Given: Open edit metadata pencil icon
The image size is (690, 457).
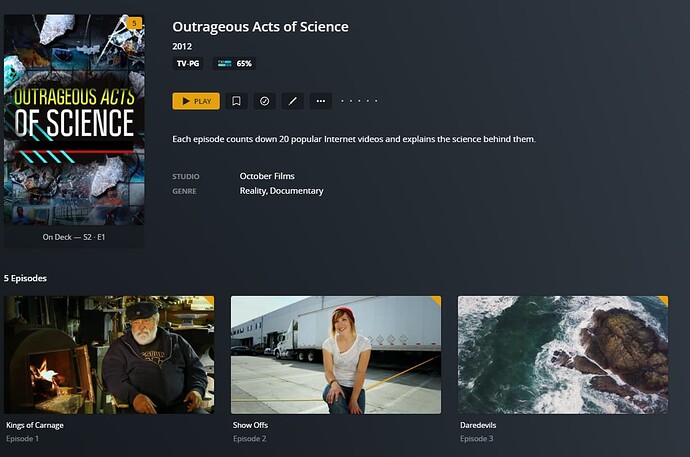Looking at the screenshot, I should tap(293, 101).
